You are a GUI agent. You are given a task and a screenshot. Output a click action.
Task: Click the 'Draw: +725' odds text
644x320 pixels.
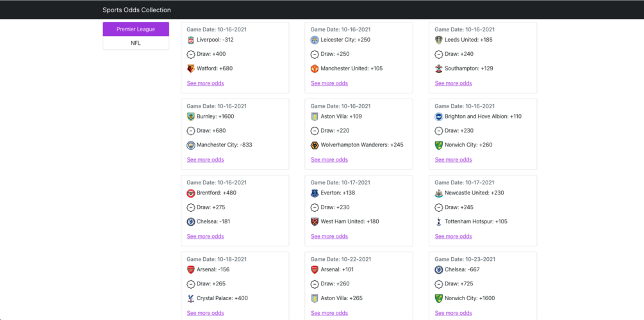tap(459, 284)
